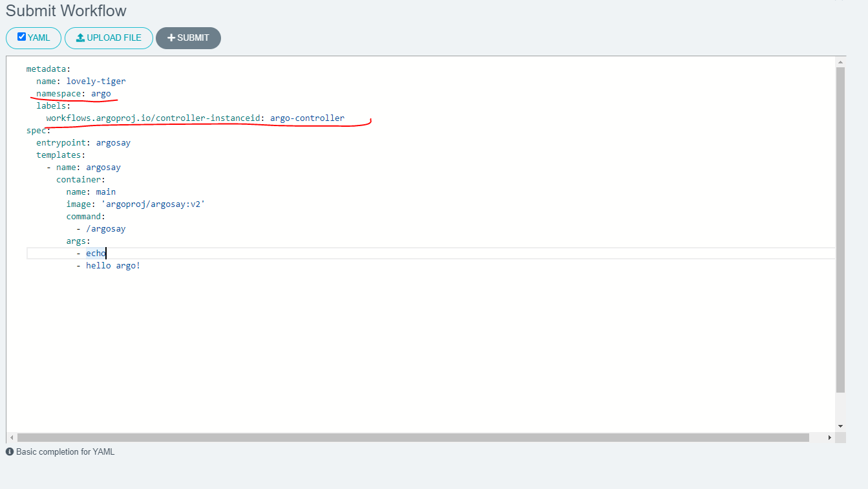Place cursor on the highlighted echo line
The width and height of the screenshot is (868, 489).
tap(96, 253)
